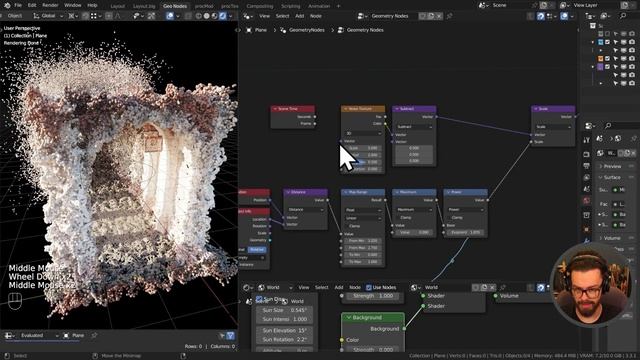The image size is (640, 360).
Task: Collapse the green Background node header
Action: (x=349, y=318)
